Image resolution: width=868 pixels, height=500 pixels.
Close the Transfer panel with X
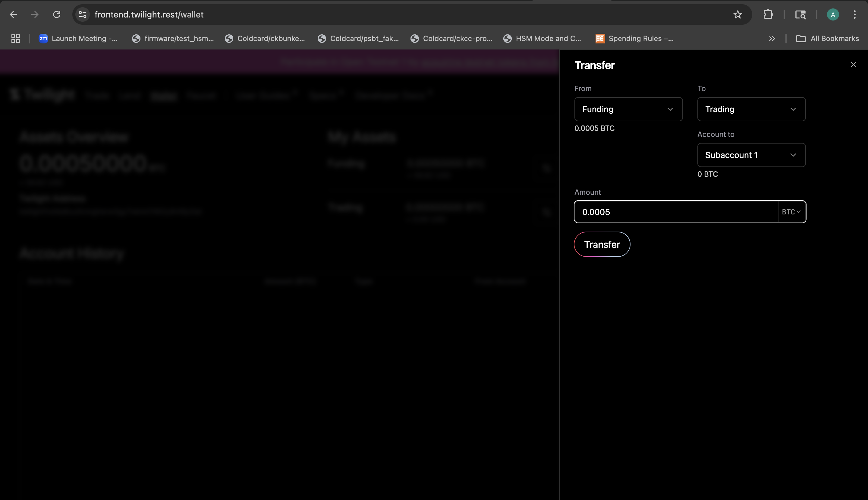(x=853, y=65)
